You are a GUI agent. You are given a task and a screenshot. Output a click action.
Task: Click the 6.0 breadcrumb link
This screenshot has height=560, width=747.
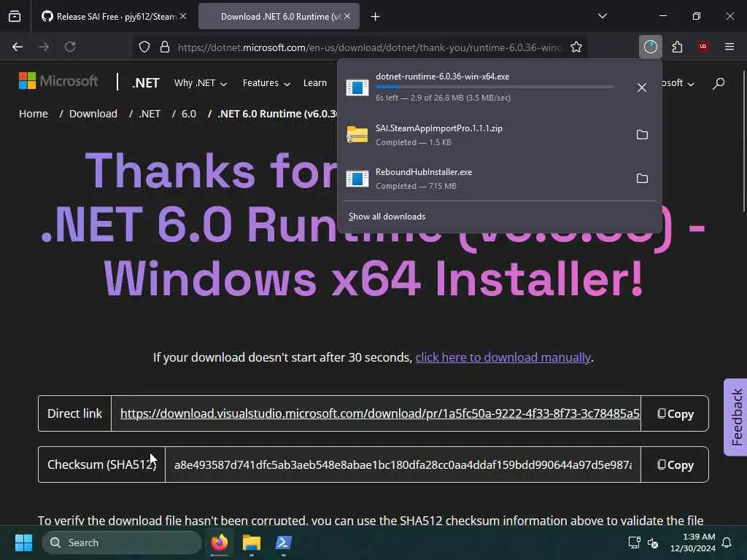click(189, 114)
